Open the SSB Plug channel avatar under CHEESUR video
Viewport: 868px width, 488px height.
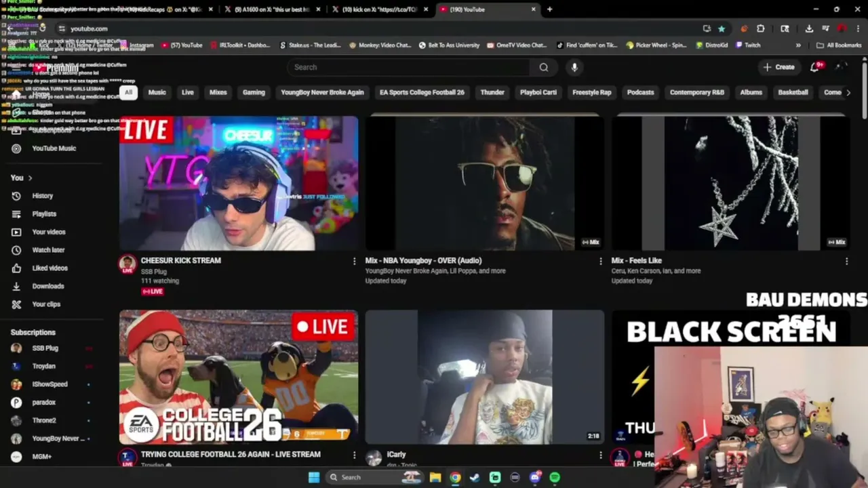pyautogui.click(x=127, y=264)
